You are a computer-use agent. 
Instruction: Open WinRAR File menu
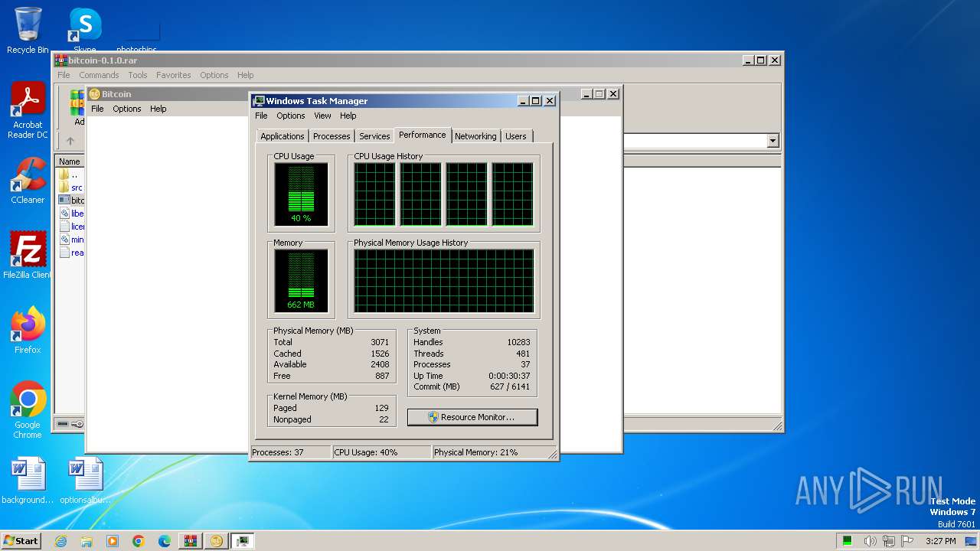(x=64, y=75)
